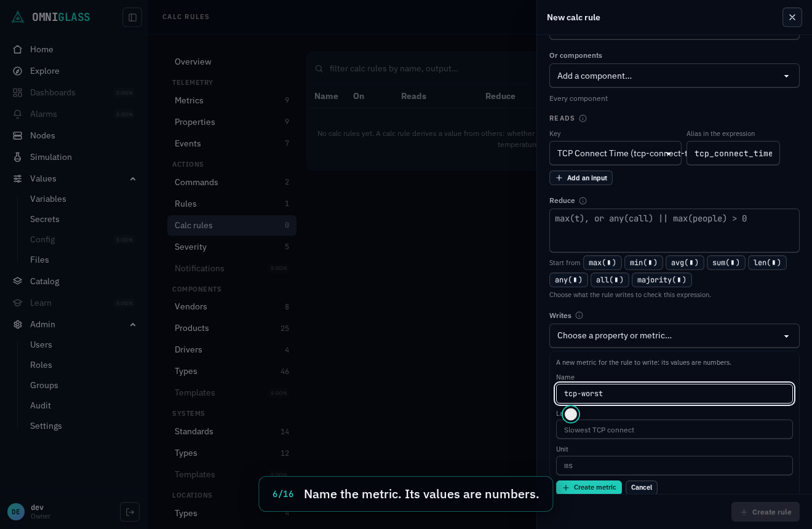Click the Omniglass logo icon
The height and width of the screenshot is (529, 812).
pyautogui.click(x=18, y=17)
